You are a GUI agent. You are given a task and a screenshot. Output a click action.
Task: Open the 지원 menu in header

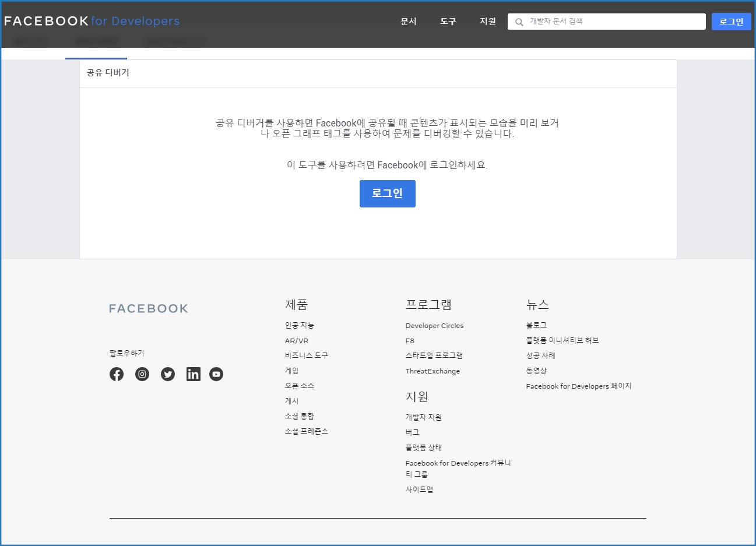488,22
